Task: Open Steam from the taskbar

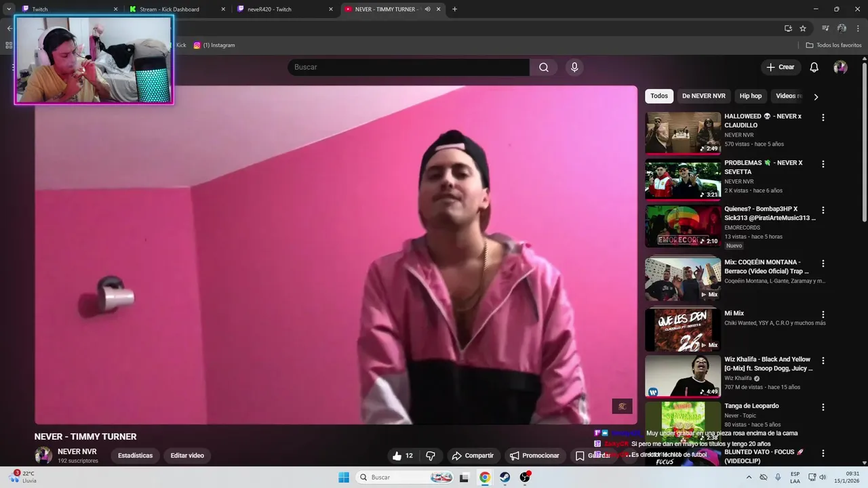Action: (x=505, y=477)
